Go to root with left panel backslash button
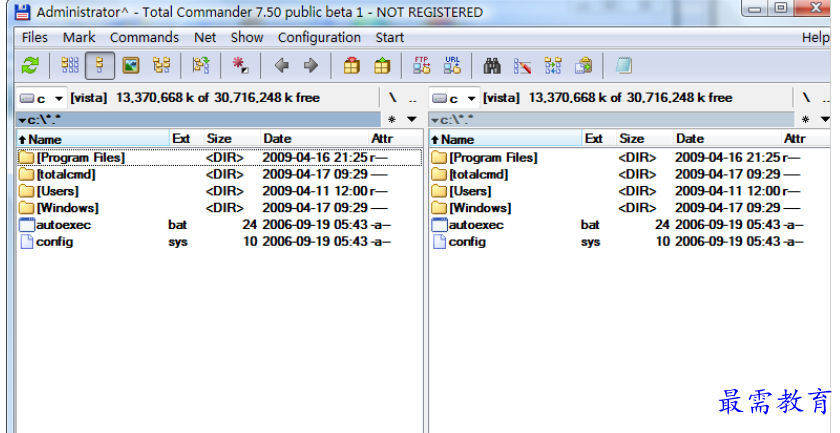The image size is (840, 433). (393, 98)
